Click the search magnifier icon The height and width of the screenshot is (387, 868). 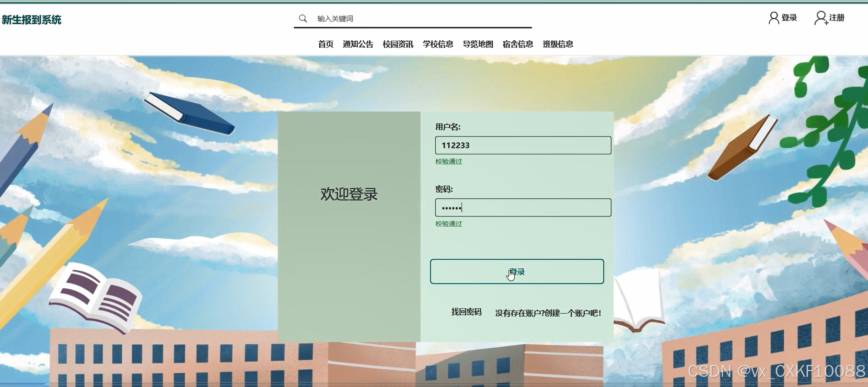coord(303,18)
